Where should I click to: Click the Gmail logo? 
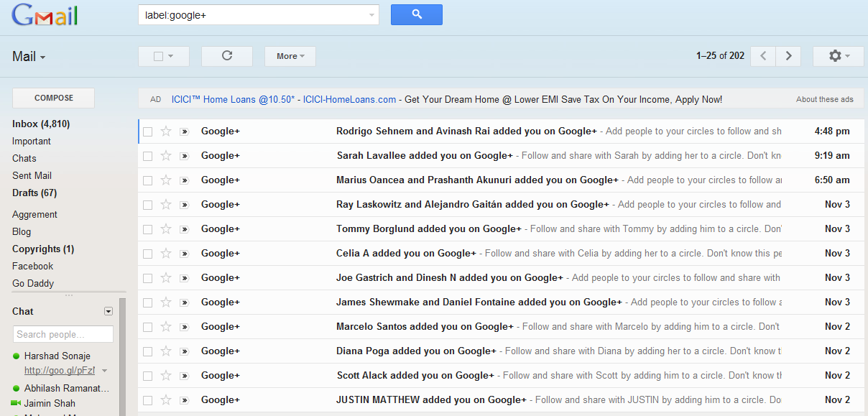(44, 14)
